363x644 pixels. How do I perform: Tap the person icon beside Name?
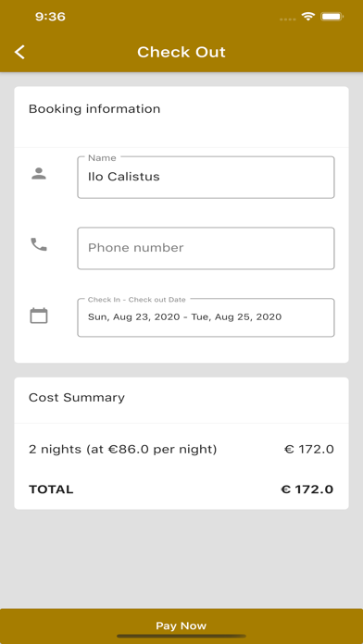coord(39,174)
